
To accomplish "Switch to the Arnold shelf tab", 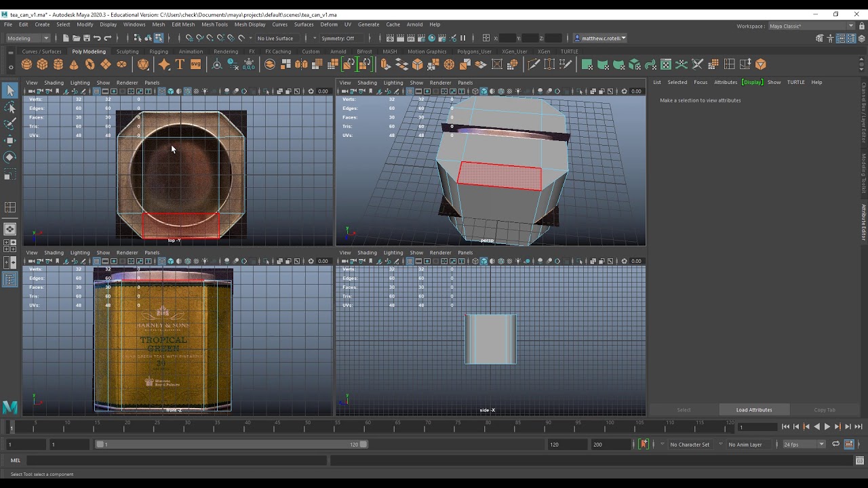I will coord(338,52).
